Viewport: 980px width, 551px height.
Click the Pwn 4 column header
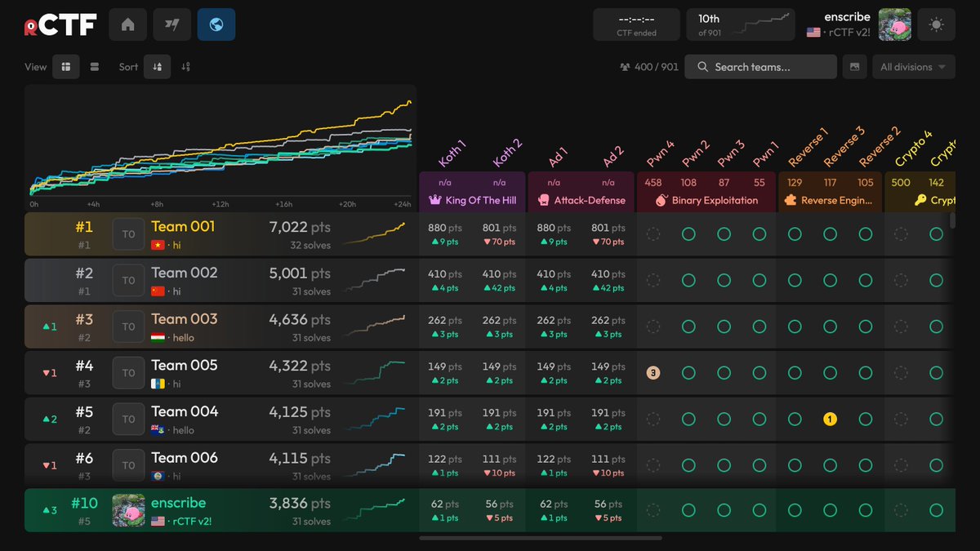(x=661, y=153)
